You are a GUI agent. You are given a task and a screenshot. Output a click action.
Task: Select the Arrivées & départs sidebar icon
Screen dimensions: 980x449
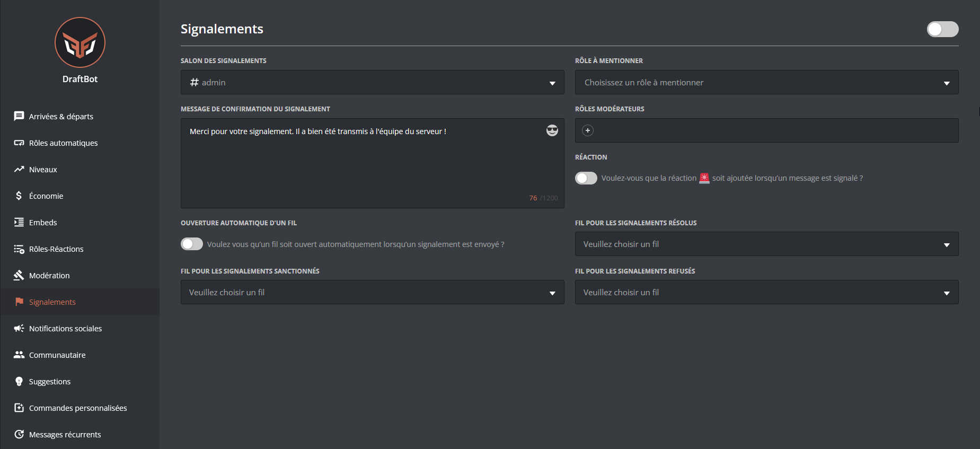coord(19,116)
